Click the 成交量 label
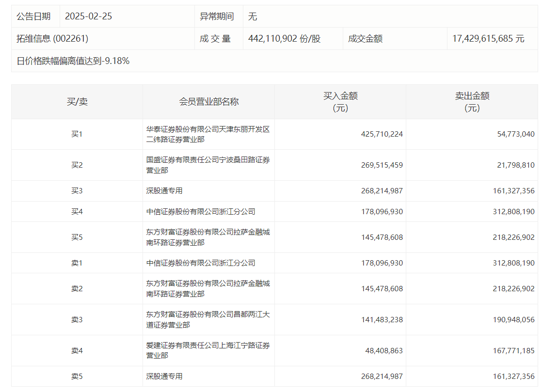 pyautogui.click(x=215, y=38)
